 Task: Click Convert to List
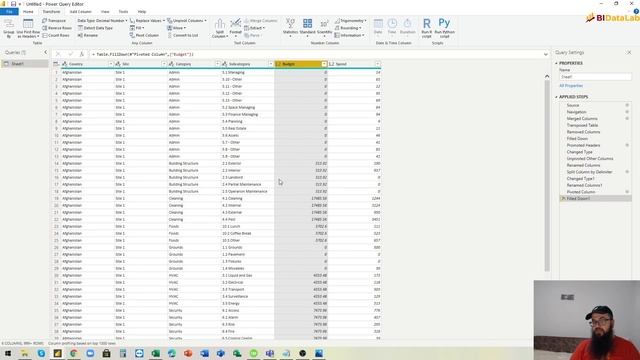(x=182, y=35)
